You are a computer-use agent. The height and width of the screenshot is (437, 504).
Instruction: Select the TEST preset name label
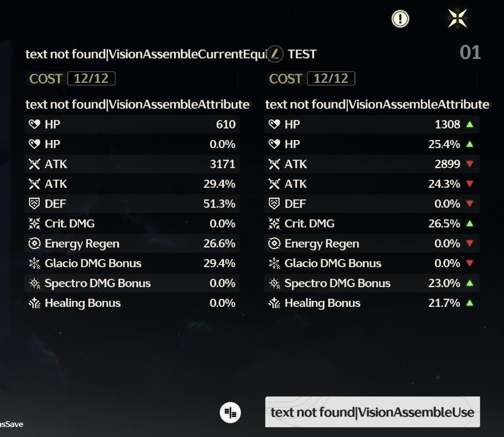pyautogui.click(x=302, y=54)
